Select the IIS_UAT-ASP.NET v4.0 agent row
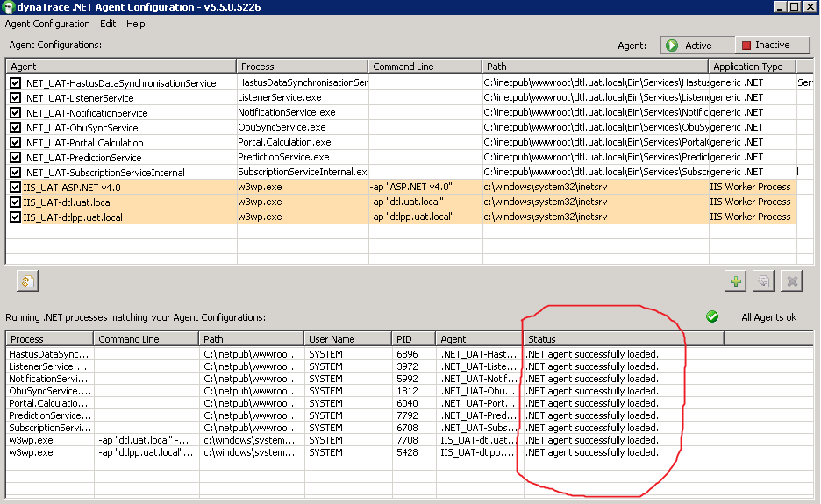The width and height of the screenshot is (821, 504). [x=123, y=188]
